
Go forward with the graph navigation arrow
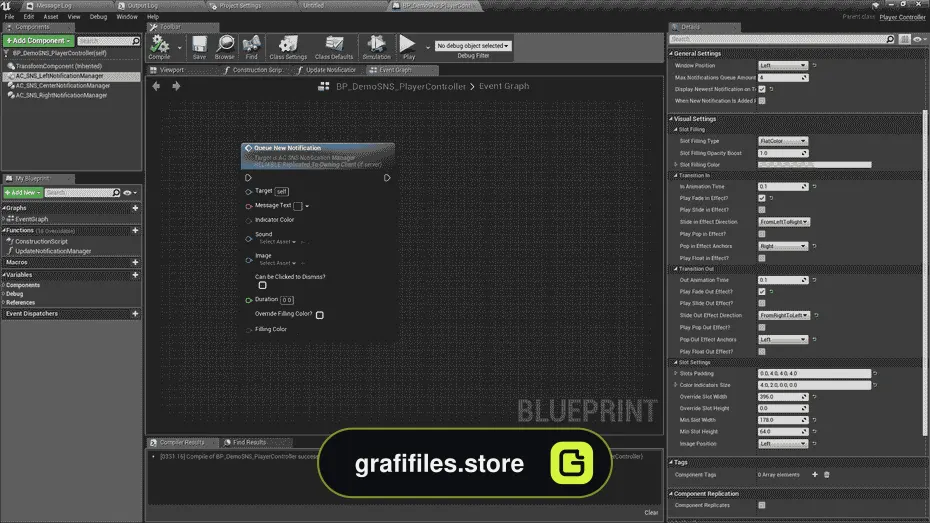pyautogui.click(x=176, y=86)
